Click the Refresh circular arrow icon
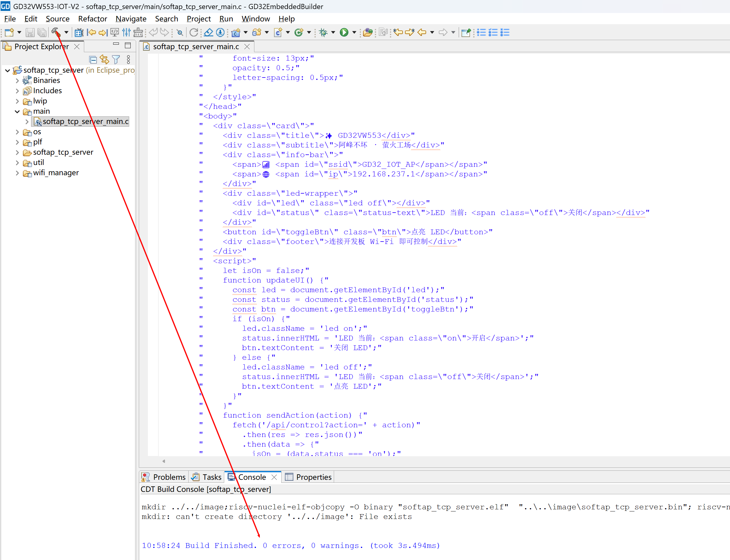 click(194, 32)
